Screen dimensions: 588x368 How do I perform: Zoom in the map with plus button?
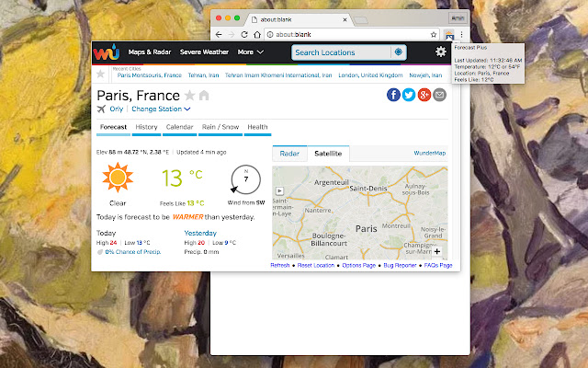tap(437, 251)
